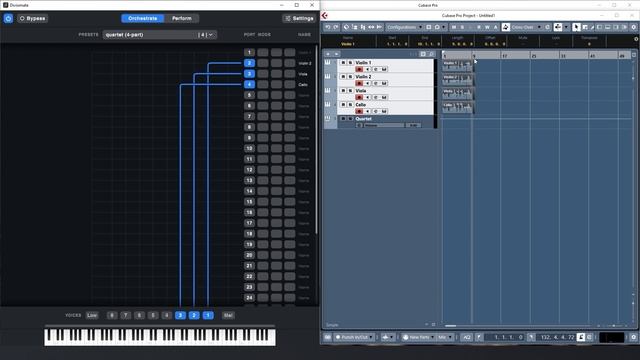Solo the Viola track
The width and height of the screenshot is (640, 360).
[x=350, y=91]
